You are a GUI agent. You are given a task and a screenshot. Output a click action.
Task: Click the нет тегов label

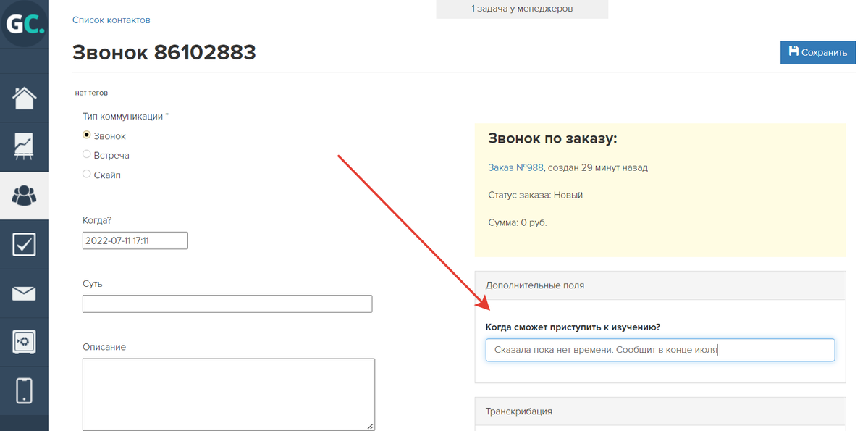click(91, 93)
